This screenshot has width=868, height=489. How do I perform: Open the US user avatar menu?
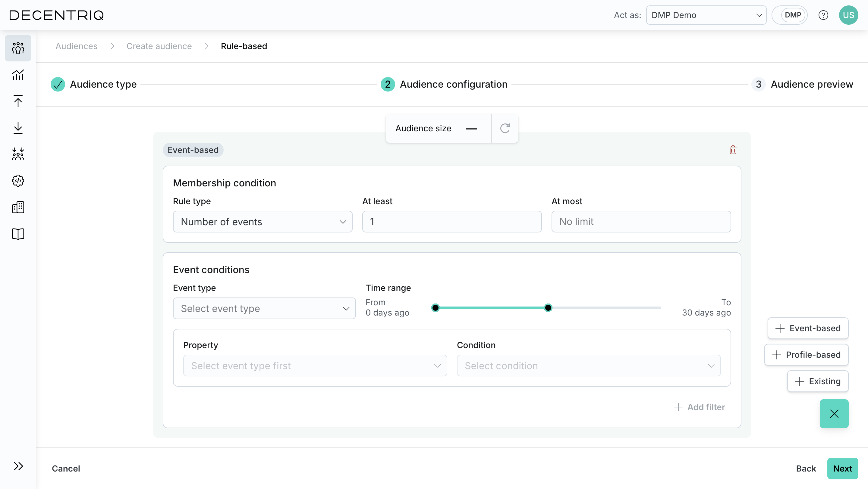tap(848, 15)
